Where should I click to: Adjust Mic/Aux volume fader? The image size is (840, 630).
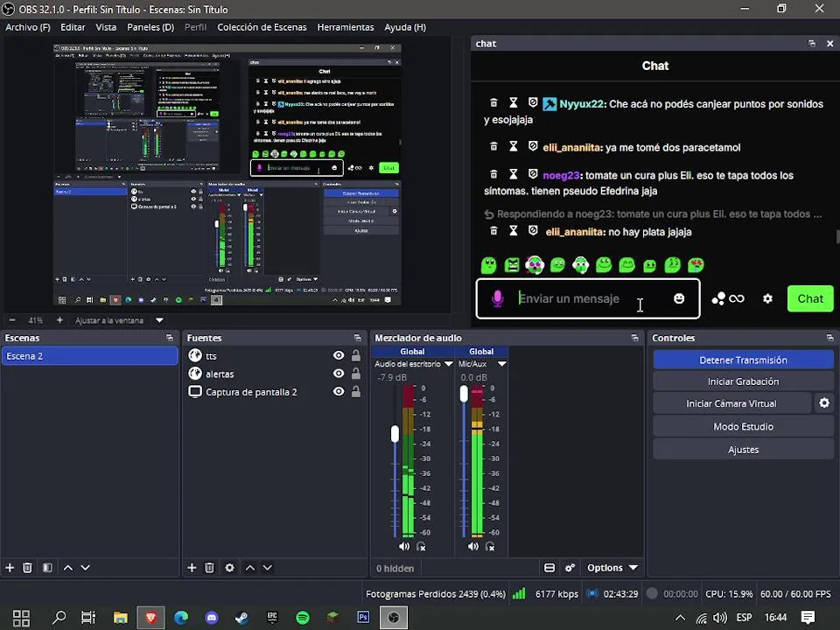pyautogui.click(x=464, y=394)
